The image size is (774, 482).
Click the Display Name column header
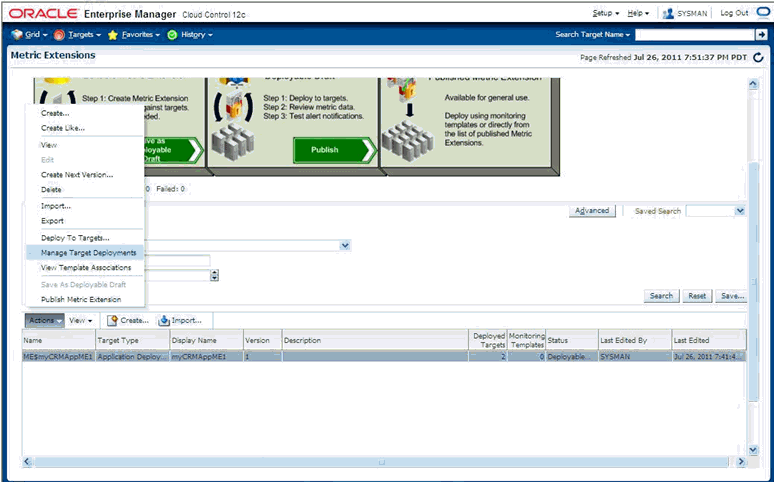point(206,340)
